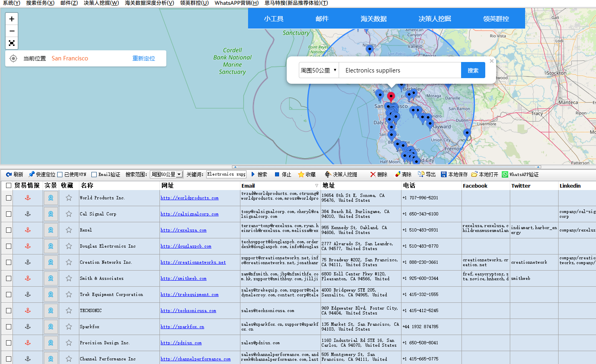Check the Douglas Electronics Inc row checkbox
596x364 pixels.
(x=8, y=246)
